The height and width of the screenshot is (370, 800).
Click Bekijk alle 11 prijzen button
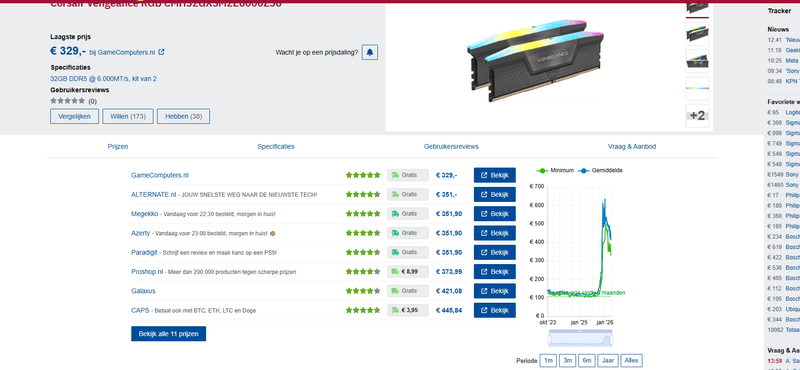tap(168, 334)
